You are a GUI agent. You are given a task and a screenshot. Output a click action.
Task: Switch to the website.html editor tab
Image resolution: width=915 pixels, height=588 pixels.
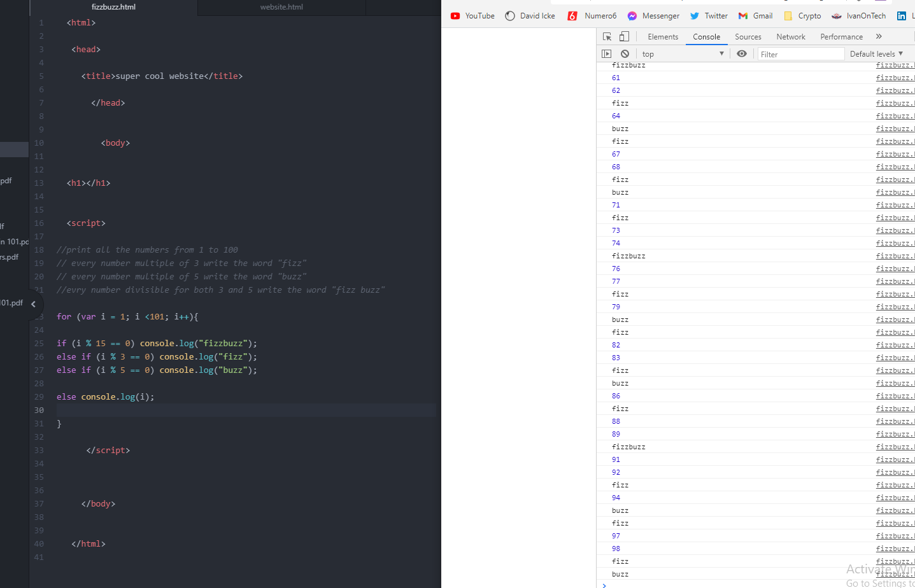281,7
